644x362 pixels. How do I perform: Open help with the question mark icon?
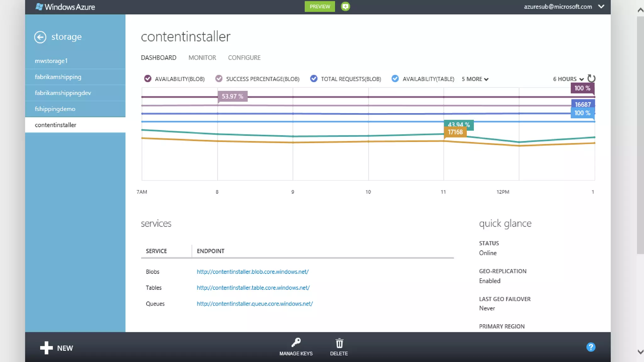click(591, 347)
